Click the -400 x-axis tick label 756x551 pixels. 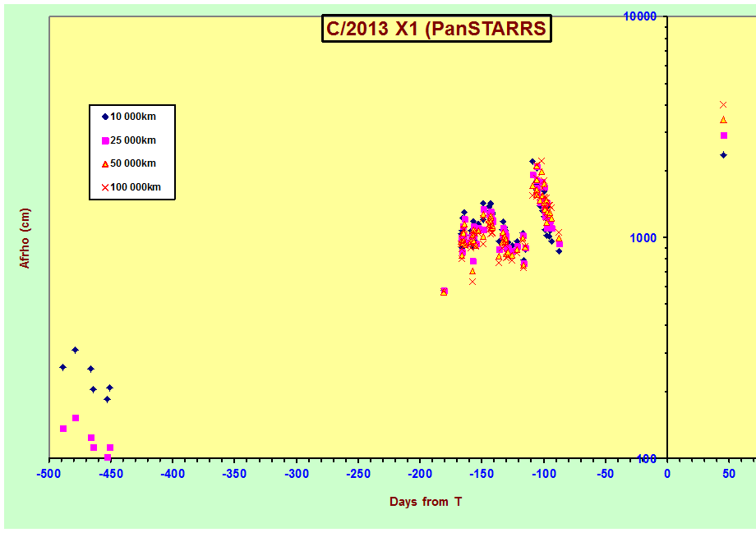(x=173, y=474)
